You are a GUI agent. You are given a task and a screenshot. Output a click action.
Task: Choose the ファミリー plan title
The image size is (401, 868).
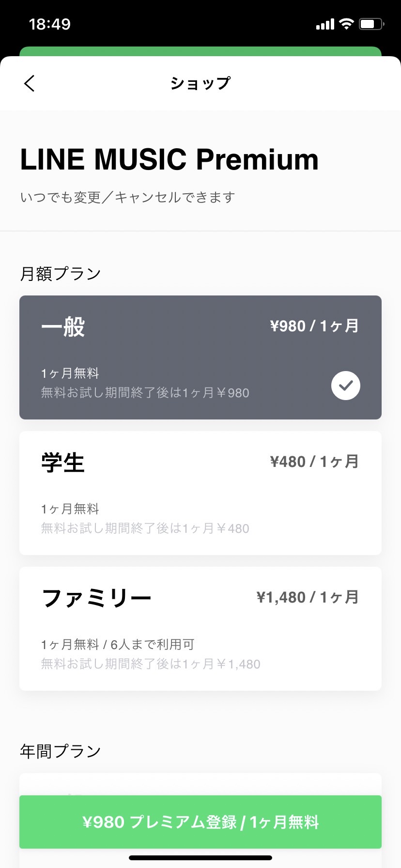tap(97, 598)
